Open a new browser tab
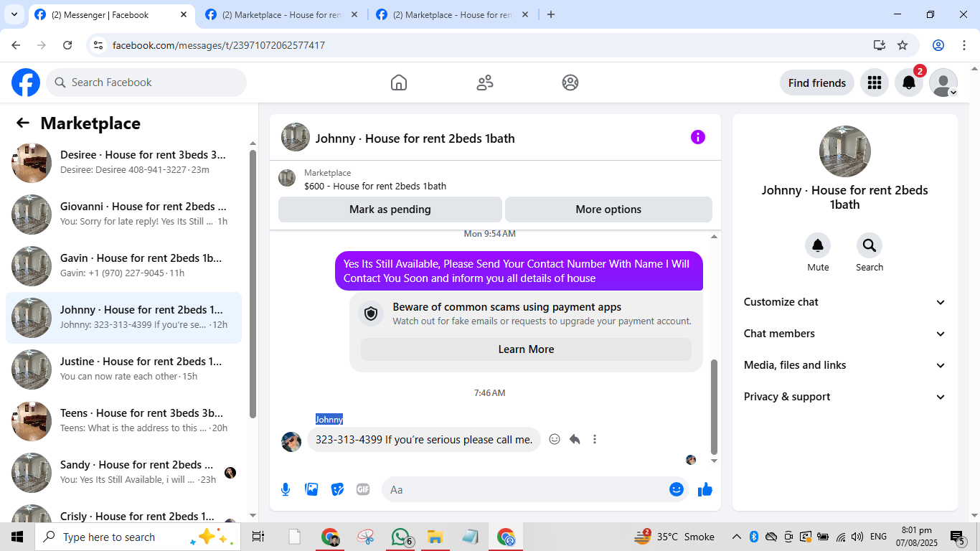Viewport: 980px width, 551px height. [551, 14]
